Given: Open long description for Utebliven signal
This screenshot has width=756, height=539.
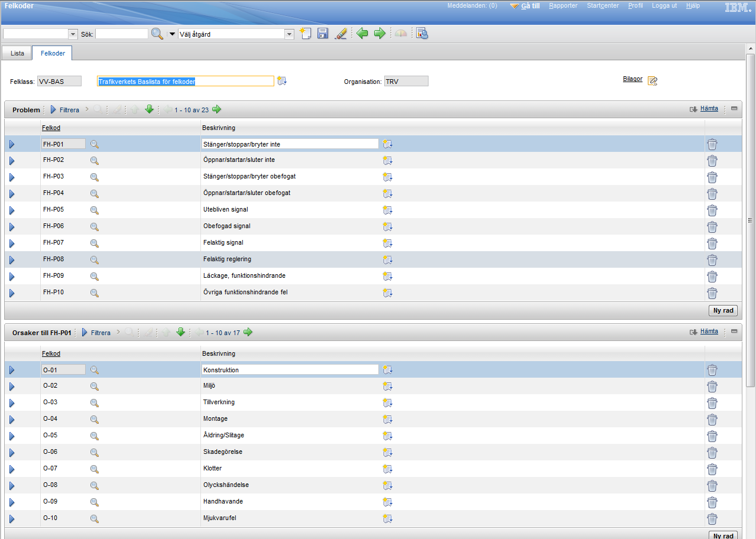Looking at the screenshot, I should click(x=388, y=210).
